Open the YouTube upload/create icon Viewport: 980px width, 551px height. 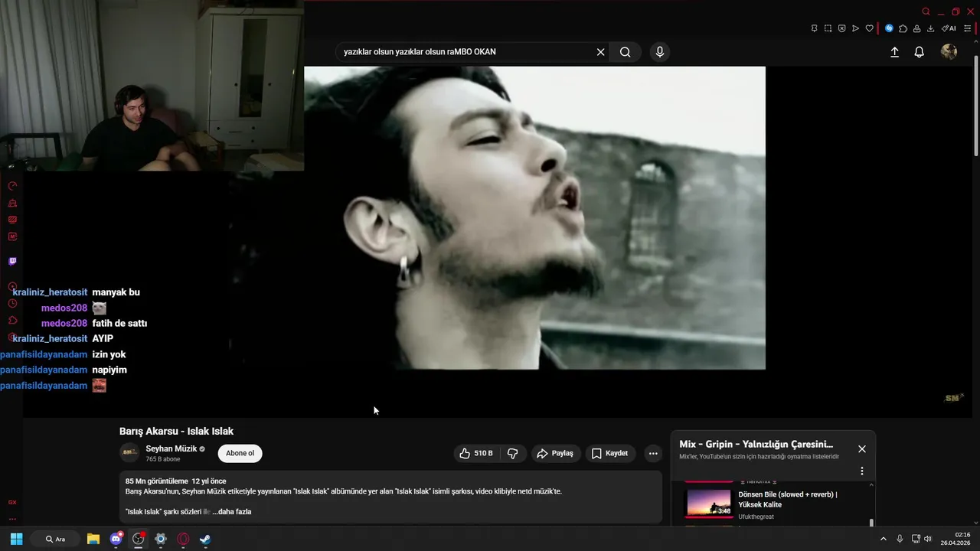894,52
